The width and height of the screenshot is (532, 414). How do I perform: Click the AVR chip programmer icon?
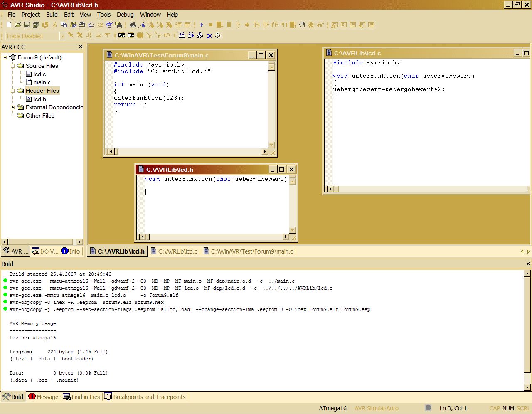pos(131,36)
